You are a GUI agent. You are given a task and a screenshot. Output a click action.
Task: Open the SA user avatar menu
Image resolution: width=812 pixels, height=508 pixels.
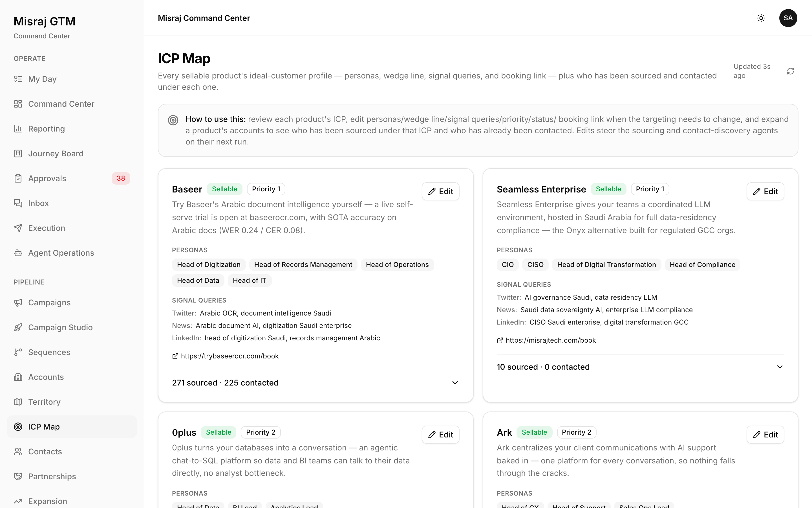(x=788, y=18)
